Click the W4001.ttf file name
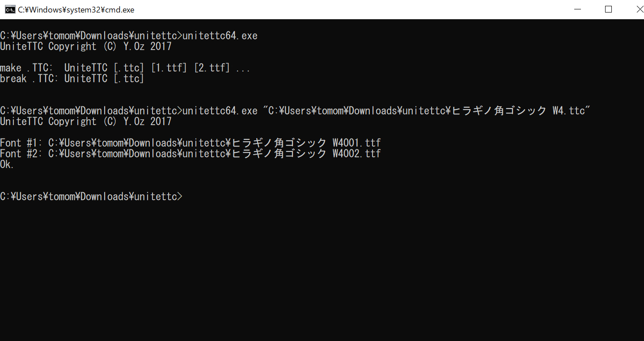644x341 pixels. (x=357, y=143)
